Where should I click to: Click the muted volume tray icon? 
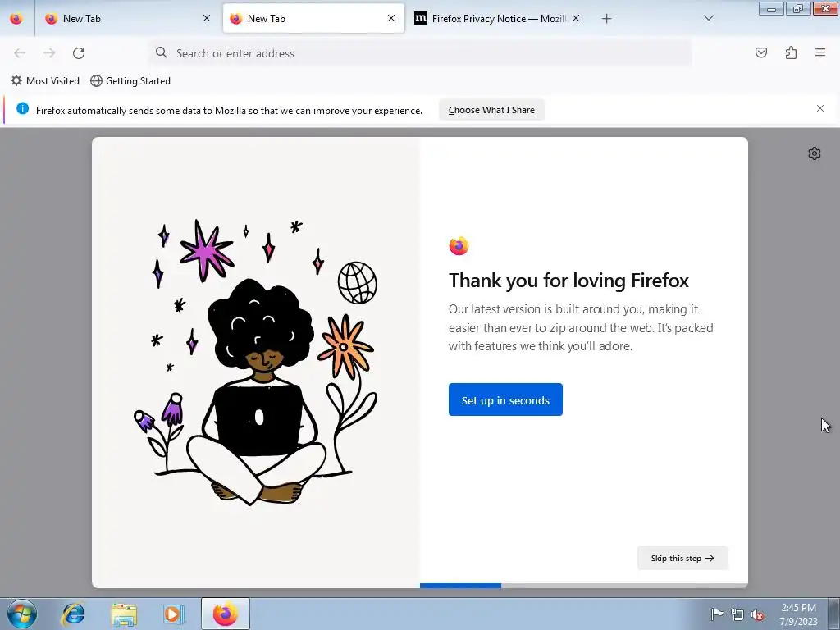pos(757,614)
